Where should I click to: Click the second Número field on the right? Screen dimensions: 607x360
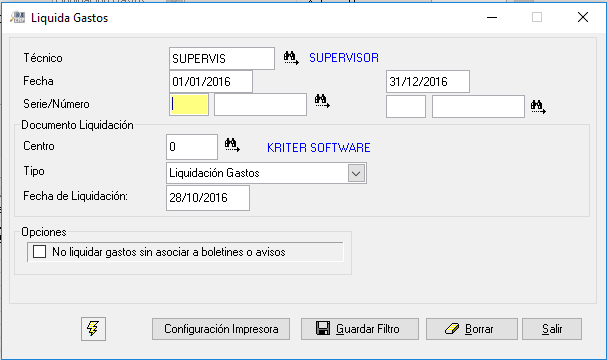(x=478, y=106)
